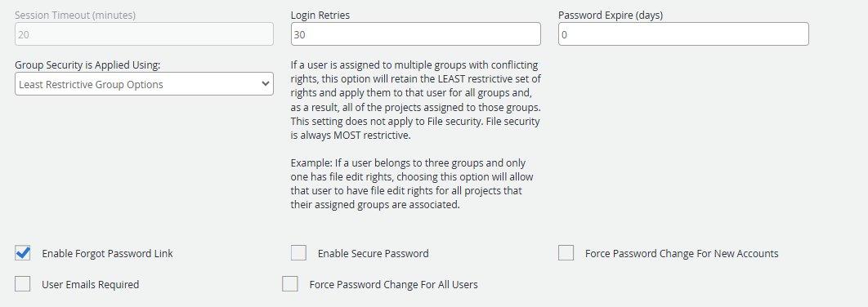Click the "Force Password Change For All Users" text
This screenshot has width=868, height=307.
pos(394,285)
